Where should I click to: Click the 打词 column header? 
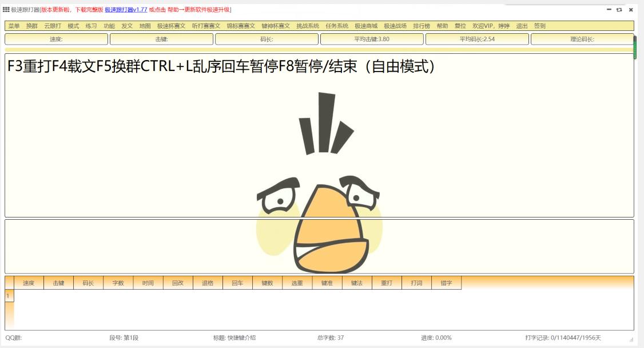[416, 283]
